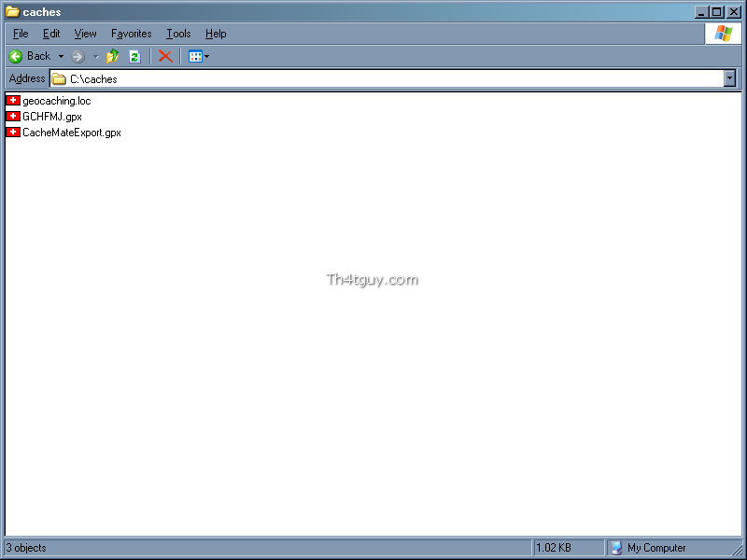Open the Tools menu

178,34
